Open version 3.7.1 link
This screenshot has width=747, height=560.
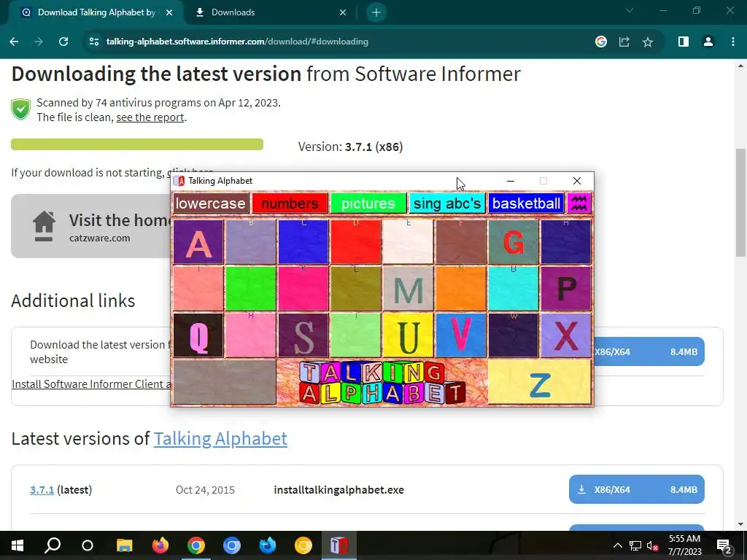42,489
